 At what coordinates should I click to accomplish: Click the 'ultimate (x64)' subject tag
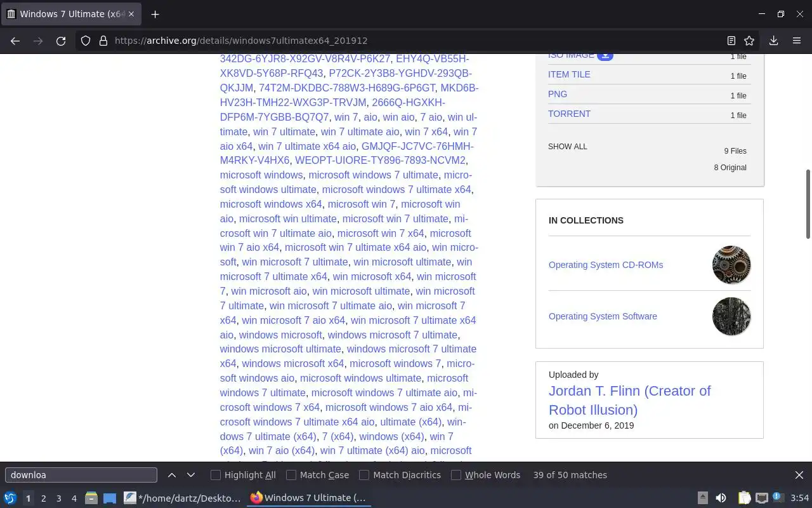click(410, 422)
